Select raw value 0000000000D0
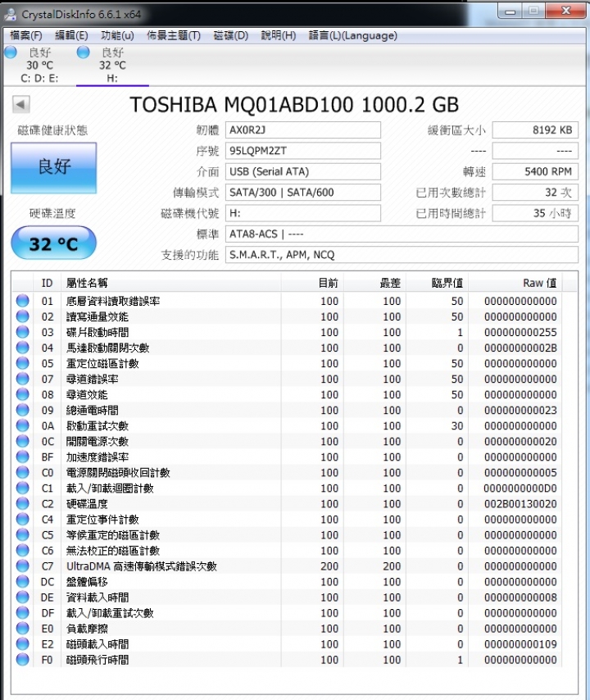This screenshot has height=700, width=590. 520,488
